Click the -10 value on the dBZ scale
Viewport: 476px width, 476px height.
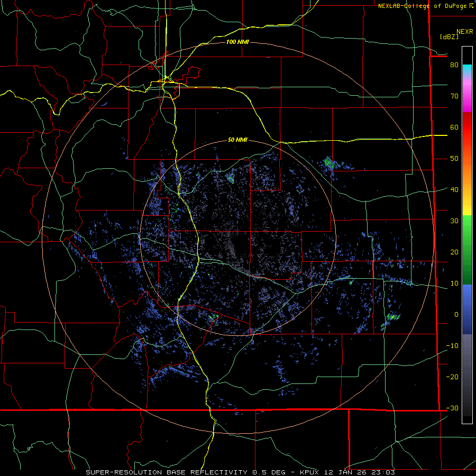point(452,346)
